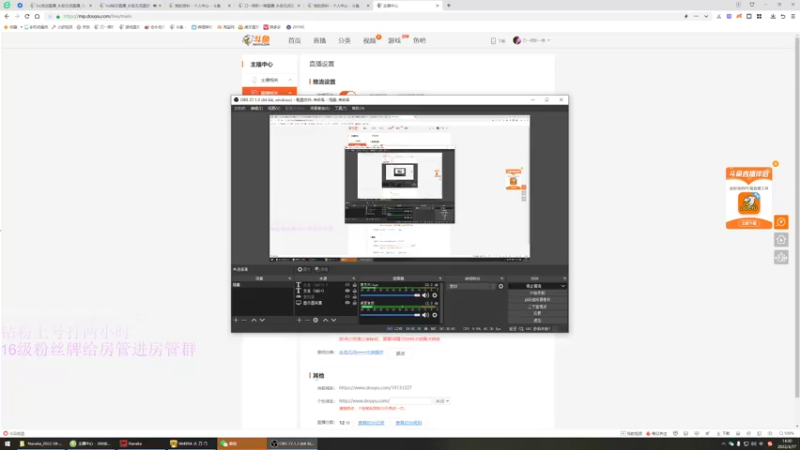Add a new source in OBS sources panel

pos(299,320)
